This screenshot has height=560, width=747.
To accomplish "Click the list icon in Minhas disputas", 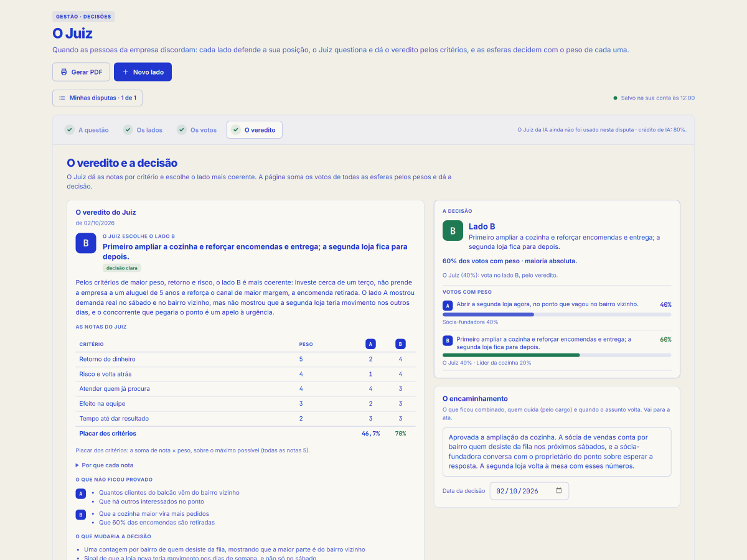I will [62, 98].
